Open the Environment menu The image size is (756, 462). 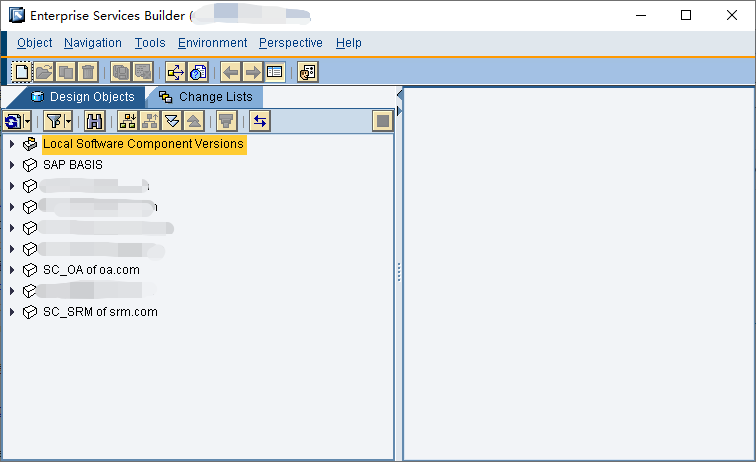pyautogui.click(x=213, y=43)
